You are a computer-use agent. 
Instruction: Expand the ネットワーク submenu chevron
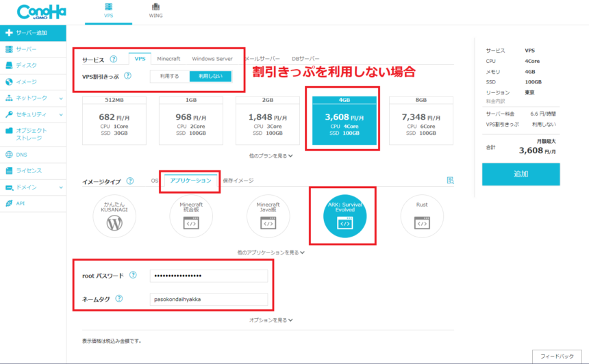pos(61,99)
